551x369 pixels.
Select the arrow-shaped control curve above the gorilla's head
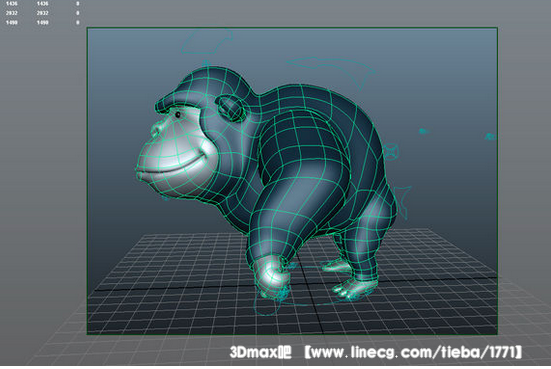click(x=207, y=41)
